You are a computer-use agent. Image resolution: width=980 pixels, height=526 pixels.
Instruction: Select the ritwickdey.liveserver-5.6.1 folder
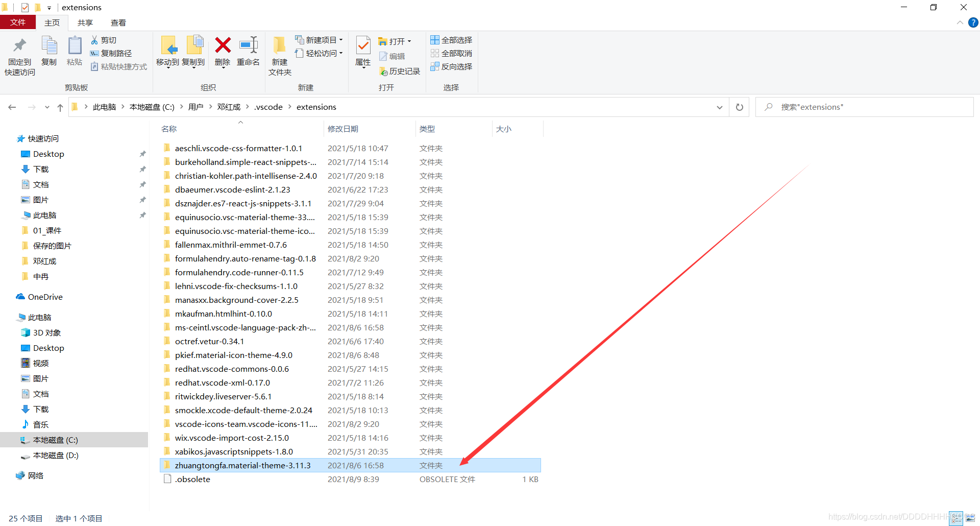tap(350, 396)
